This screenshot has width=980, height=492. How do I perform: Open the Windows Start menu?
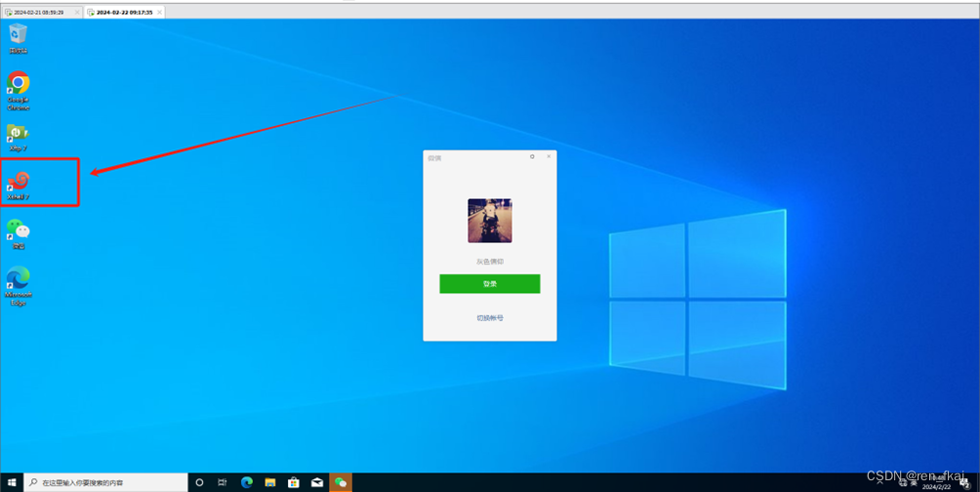12,482
